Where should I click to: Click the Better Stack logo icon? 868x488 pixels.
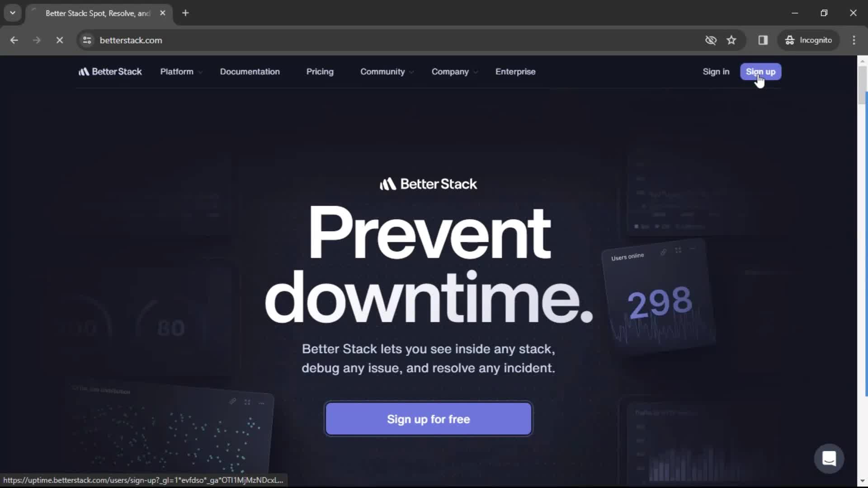pyautogui.click(x=84, y=71)
